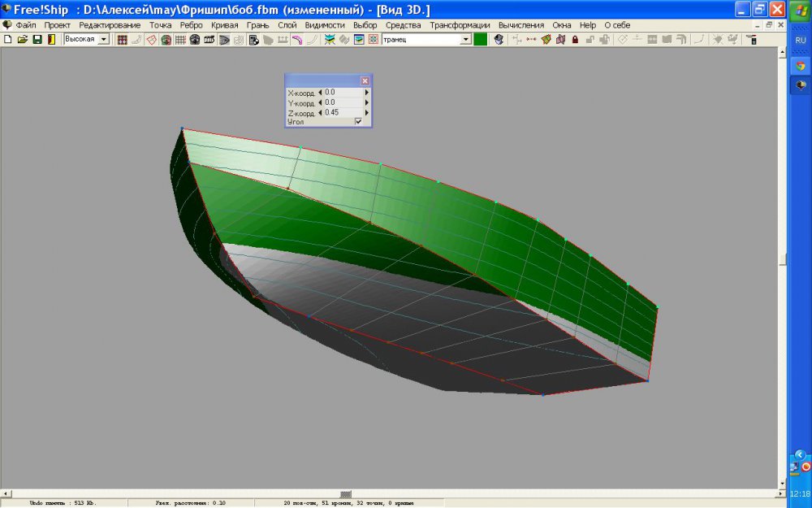Click the Y-коорд. value field

tap(343, 102)
